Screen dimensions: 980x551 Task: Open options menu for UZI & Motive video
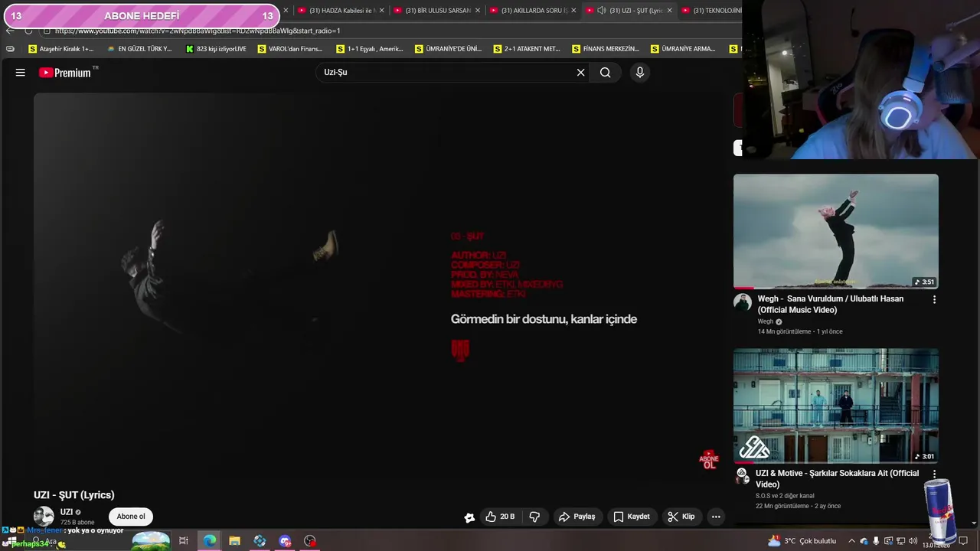(934, 474)
